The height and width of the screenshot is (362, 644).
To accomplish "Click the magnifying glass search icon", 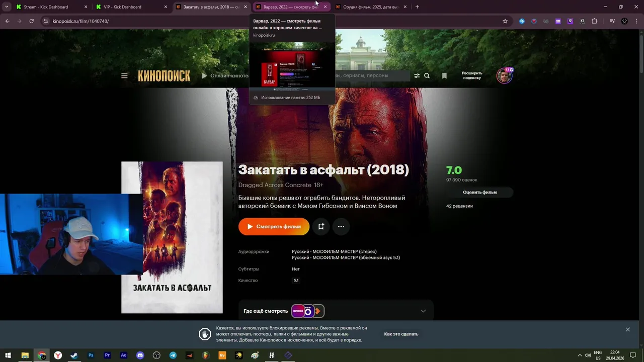I will [x=427, y=76].
